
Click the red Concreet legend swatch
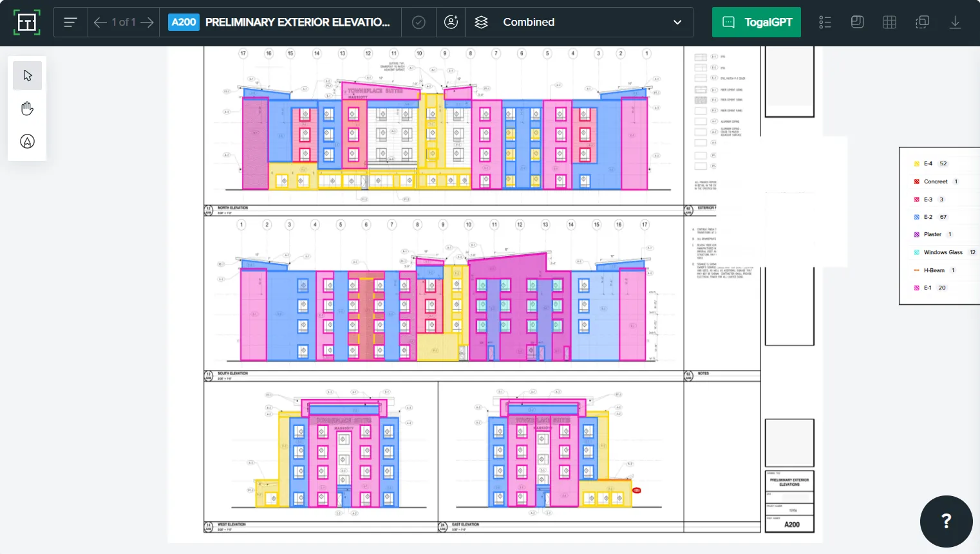point(916,182)
